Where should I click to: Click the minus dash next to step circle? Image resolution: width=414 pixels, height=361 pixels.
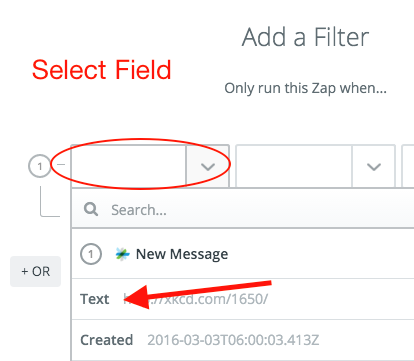61,164
